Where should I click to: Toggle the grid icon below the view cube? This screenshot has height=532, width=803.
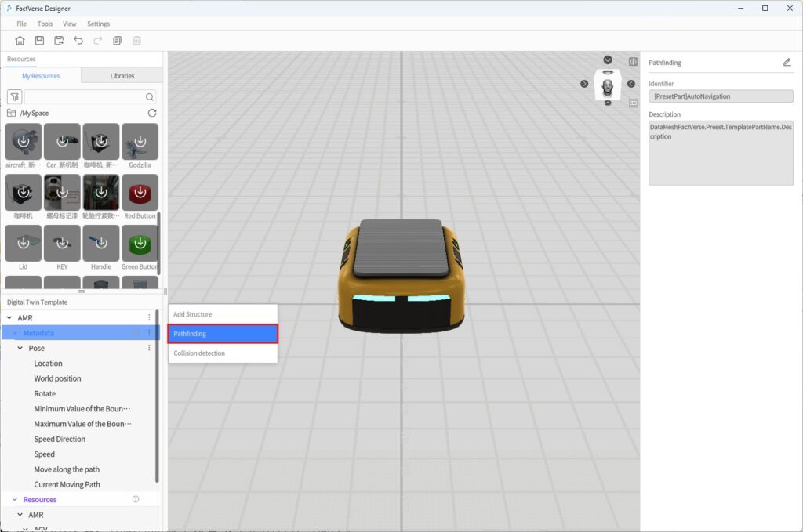(633, 102)
